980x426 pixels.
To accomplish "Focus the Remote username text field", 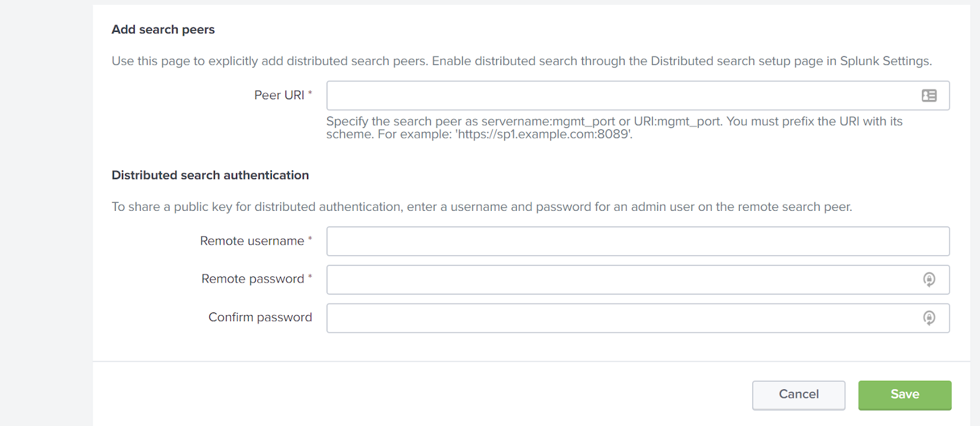I will [x=638, y=242].
